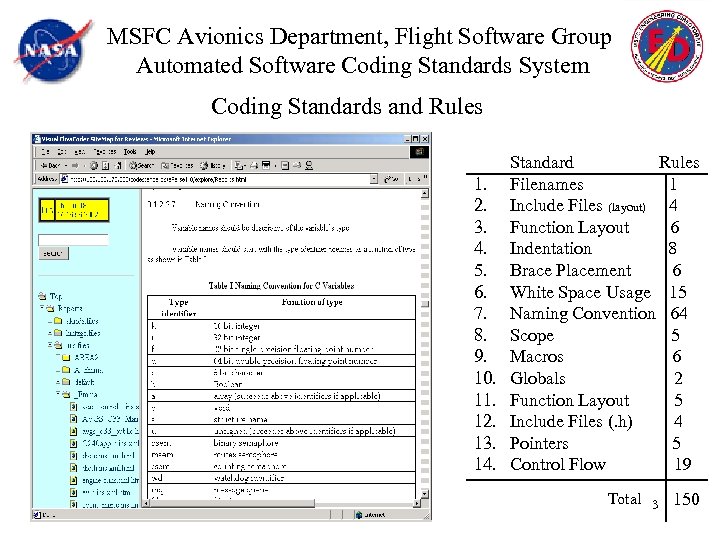This screenshot has height=540, width=720.
Task: Expand the Links toolbar chevron
Action: (425, 179)
